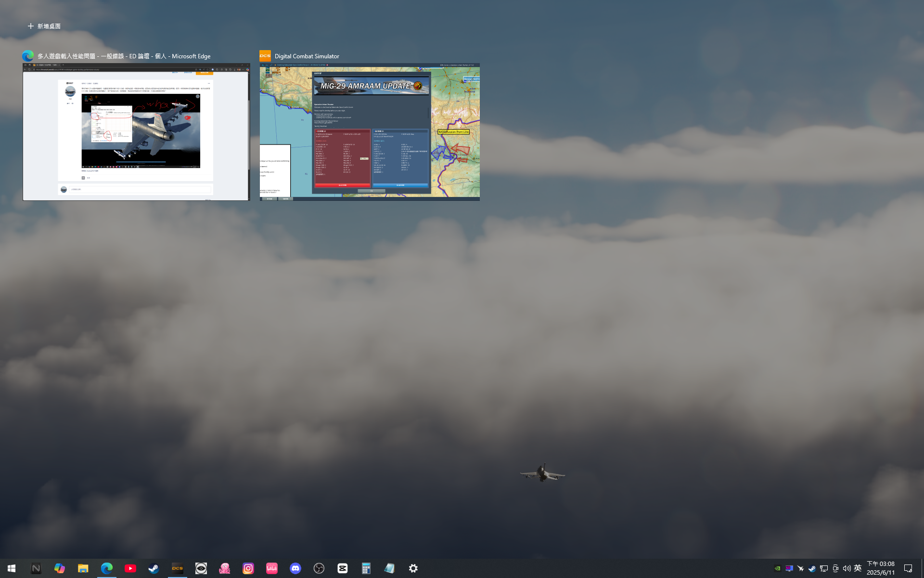
Task: Open the Windows Start menu
Action: 12,568
